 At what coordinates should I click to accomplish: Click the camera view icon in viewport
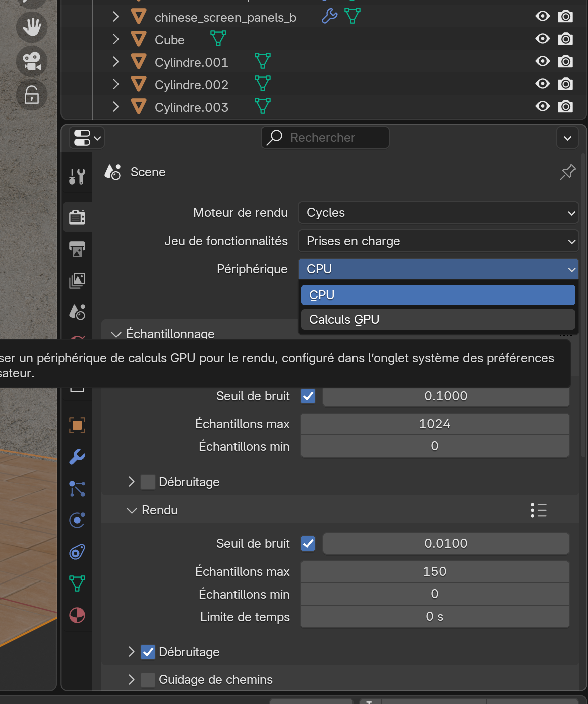(32, 61)
